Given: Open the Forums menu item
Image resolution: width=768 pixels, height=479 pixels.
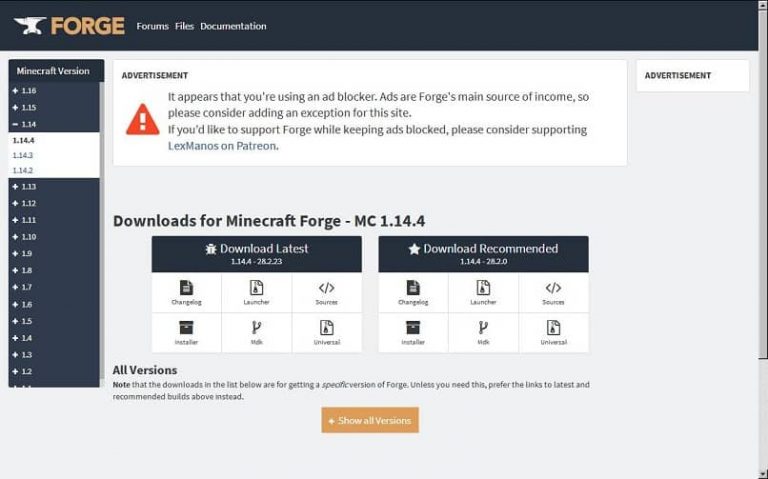Looking at the screenshot, I should (152, 26).
